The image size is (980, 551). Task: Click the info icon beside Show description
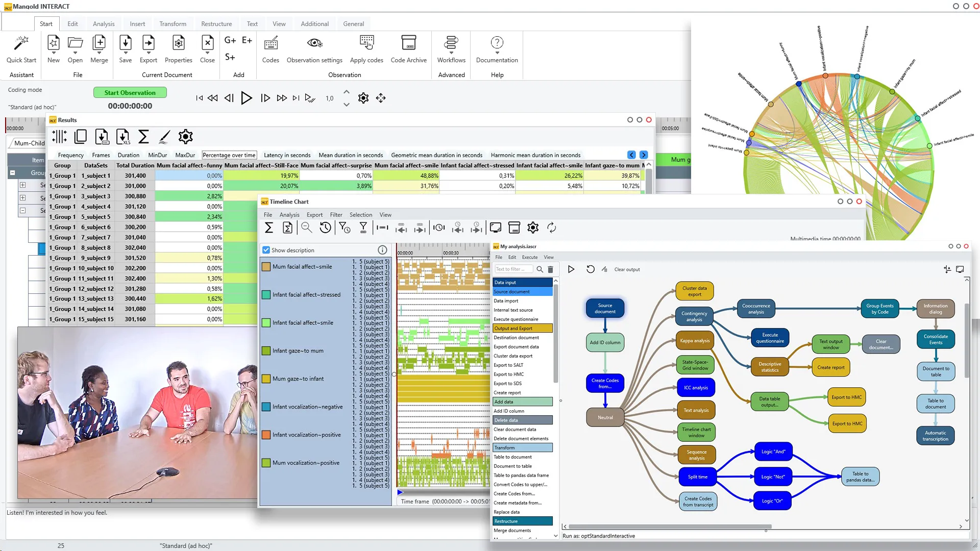click(382, 250)
